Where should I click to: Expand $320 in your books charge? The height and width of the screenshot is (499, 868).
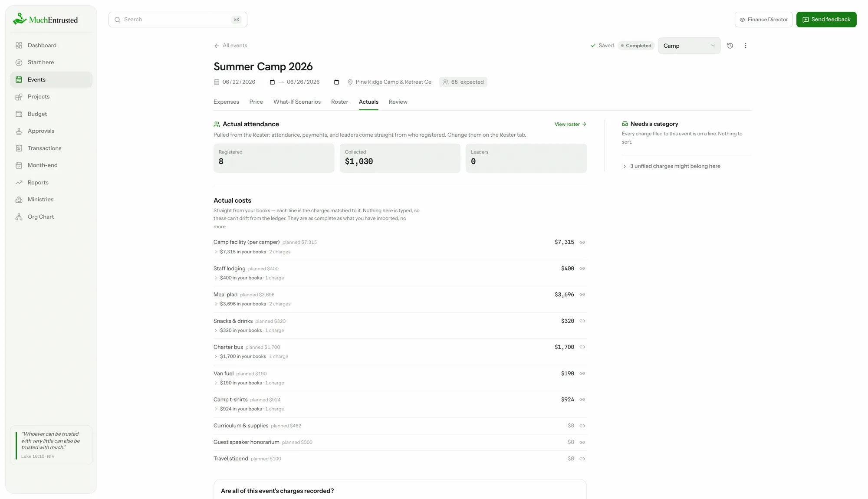tap(249, 331)
